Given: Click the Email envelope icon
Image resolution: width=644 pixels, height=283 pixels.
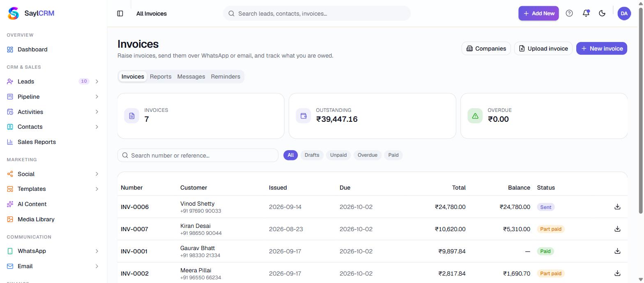Looking at the screenshot, I should click(10, 266).
